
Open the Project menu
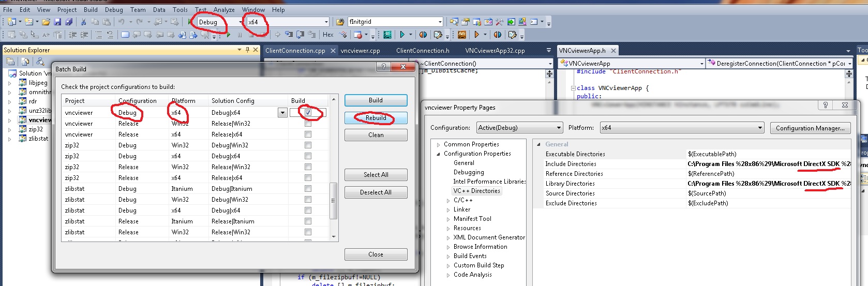(67, 9)
